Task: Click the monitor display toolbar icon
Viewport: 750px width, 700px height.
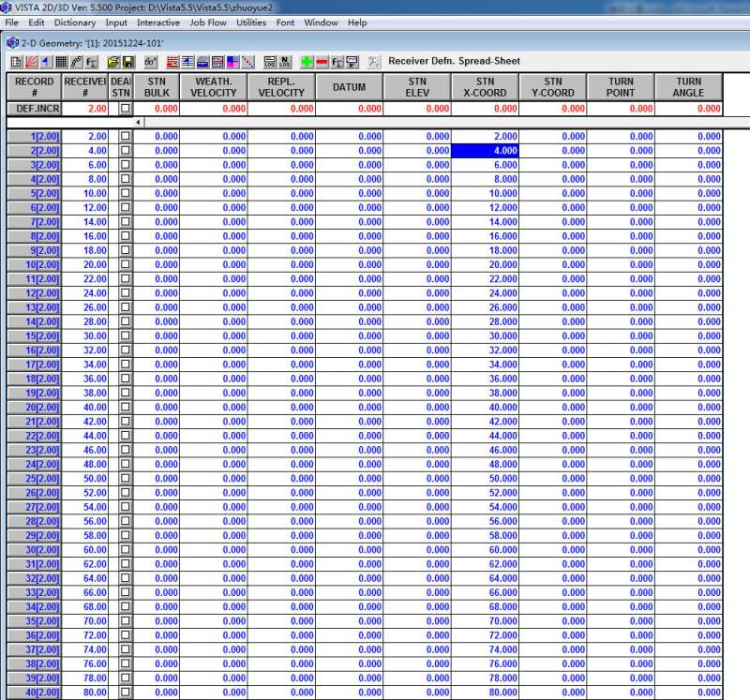Action: 352,62
